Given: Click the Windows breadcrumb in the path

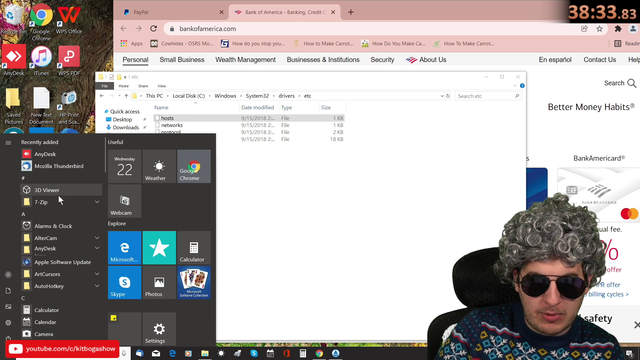Looking at the screenshot, I should coord(225,96).
